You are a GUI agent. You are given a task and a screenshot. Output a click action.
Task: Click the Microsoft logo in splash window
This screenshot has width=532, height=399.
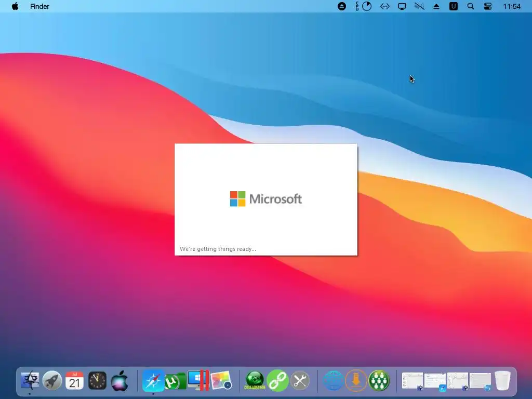(265, 199)
